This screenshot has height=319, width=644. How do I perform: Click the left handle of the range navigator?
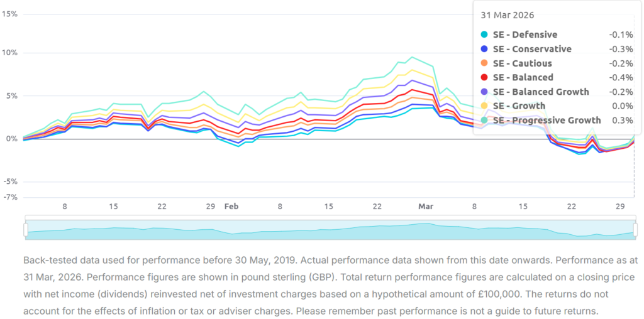click(x=26, y=230)
